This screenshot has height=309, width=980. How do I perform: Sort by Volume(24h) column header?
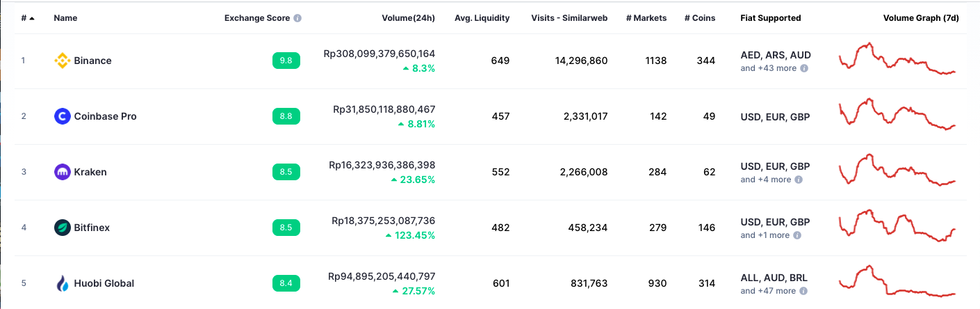[x=408, y=18]
